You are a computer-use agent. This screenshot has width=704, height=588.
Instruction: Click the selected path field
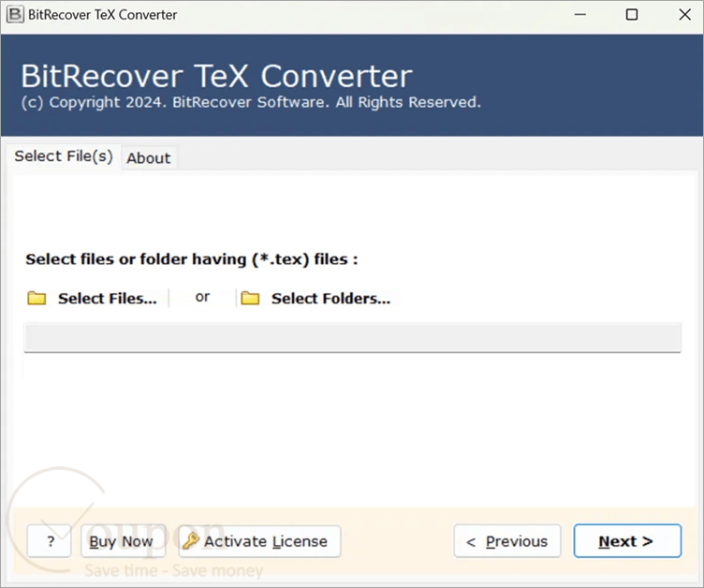352,337
